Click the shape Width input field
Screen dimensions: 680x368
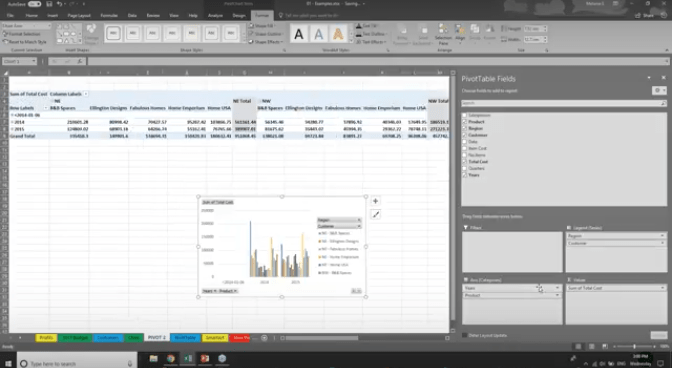533,39
